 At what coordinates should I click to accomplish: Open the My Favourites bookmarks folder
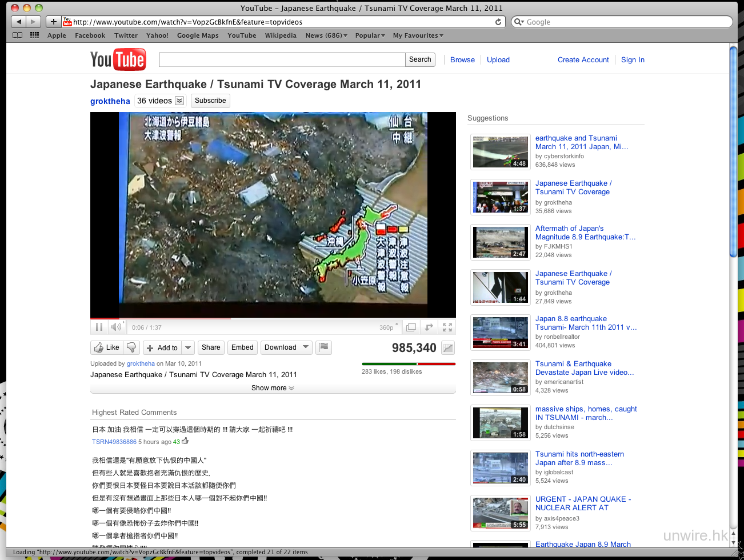pyautogui.click(x=418, y=35)
